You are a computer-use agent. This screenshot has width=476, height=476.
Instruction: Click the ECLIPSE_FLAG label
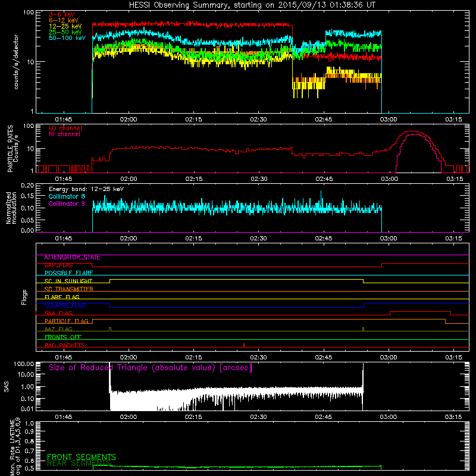pos(65,305)
